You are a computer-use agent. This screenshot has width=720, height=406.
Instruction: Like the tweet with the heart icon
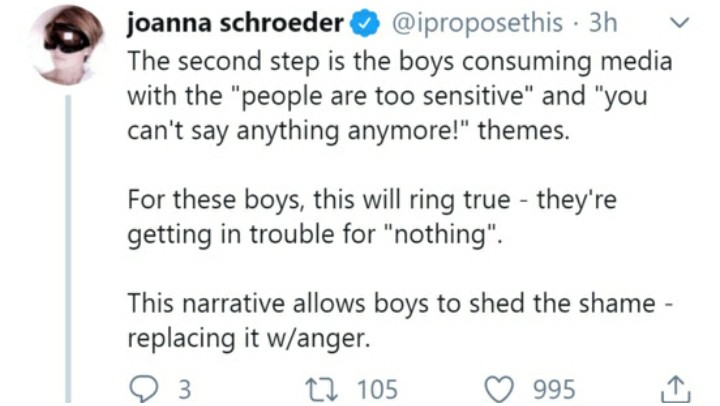click(x=500, y=389)
